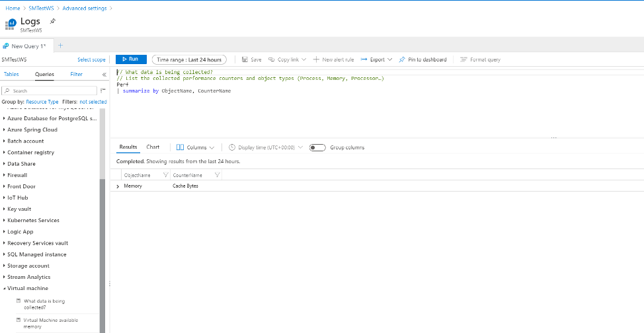This screenshot has height=333, width=644.
Task: Click the Pin to dashboard pin icon
Action: [402, 59]
